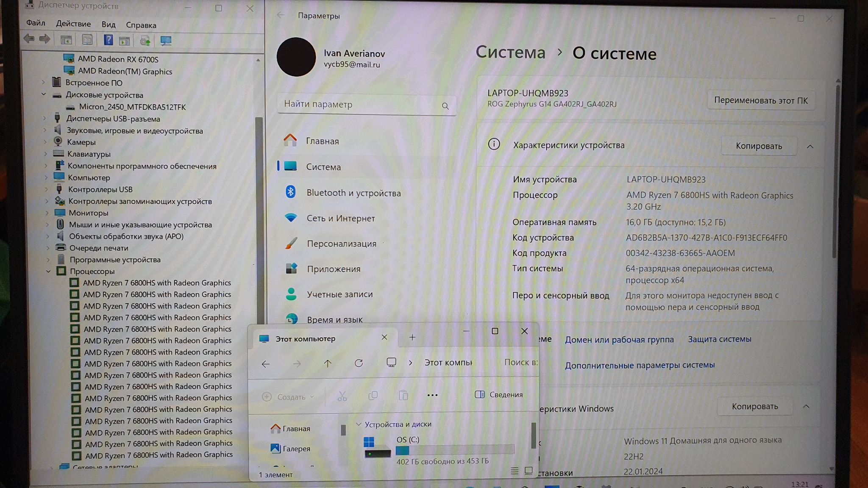This screenshot has width=868, height=488.
Task: Open Персонализация settings section
Action: (341, 244)
